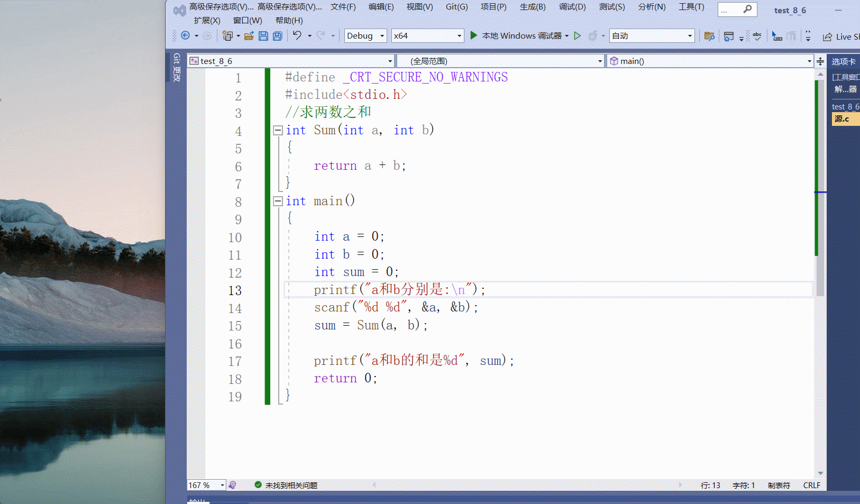Image resolution: width=860 pixels, height=504 pixels.
Task: Undo the last edit
Action: [x=298, y=35]
